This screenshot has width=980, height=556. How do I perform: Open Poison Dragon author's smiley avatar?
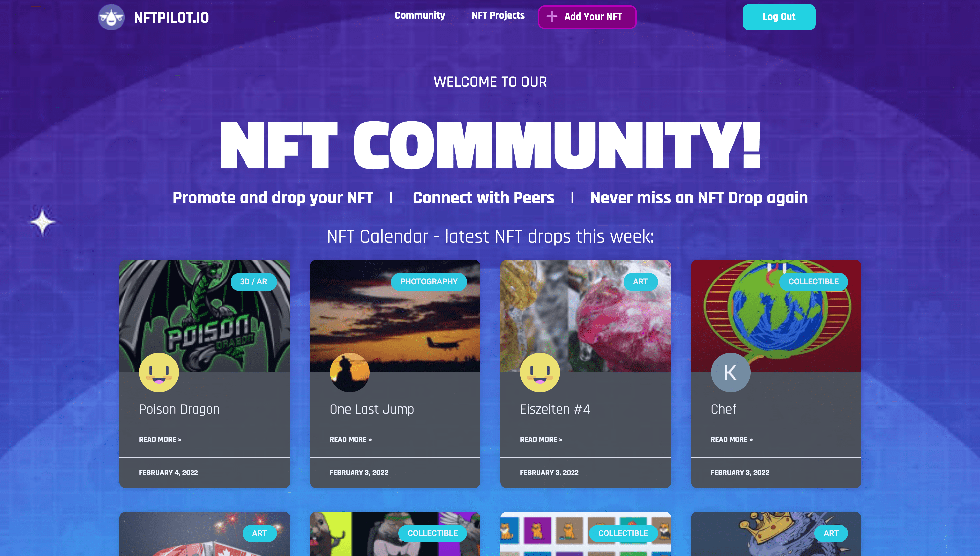tap(159, 372)
